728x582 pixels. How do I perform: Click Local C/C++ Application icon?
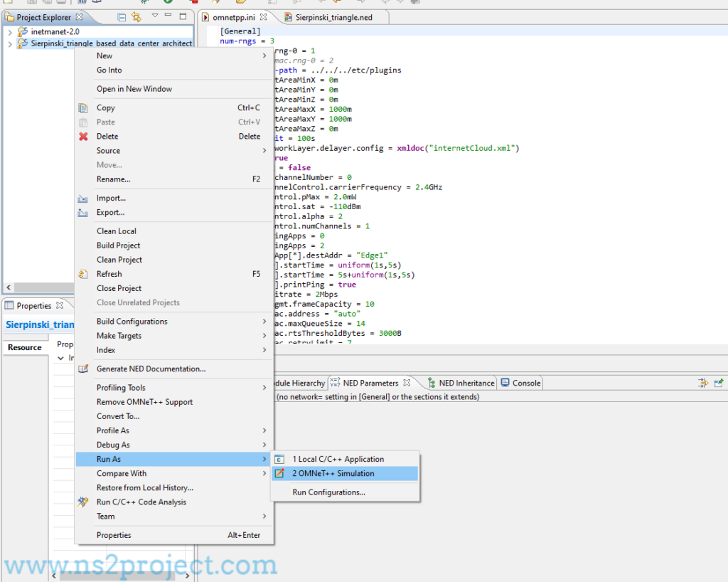[279, 460]
